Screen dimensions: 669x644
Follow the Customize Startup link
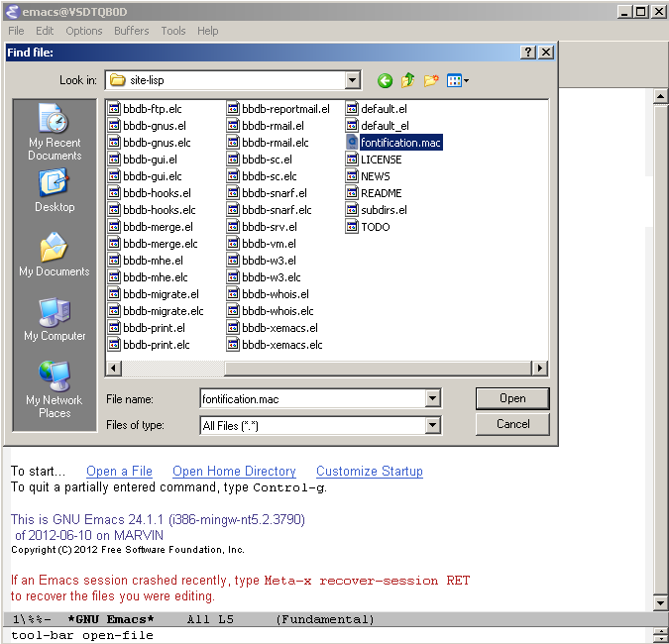[x=370, y=471]
